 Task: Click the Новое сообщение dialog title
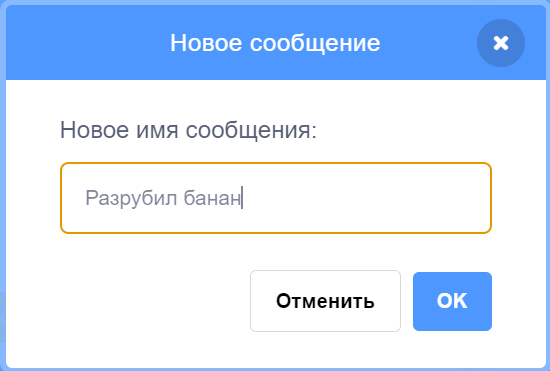click(275, 43)
